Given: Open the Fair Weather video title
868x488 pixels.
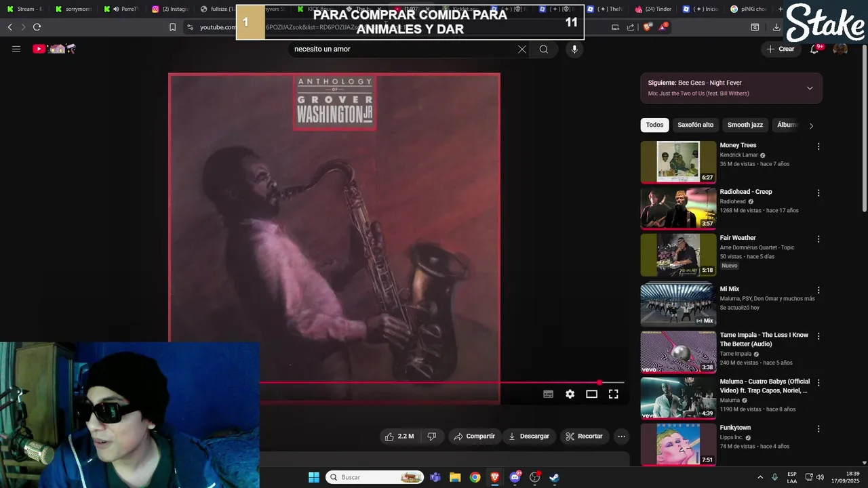Looking at the screenshot, I should coord(738,238).
